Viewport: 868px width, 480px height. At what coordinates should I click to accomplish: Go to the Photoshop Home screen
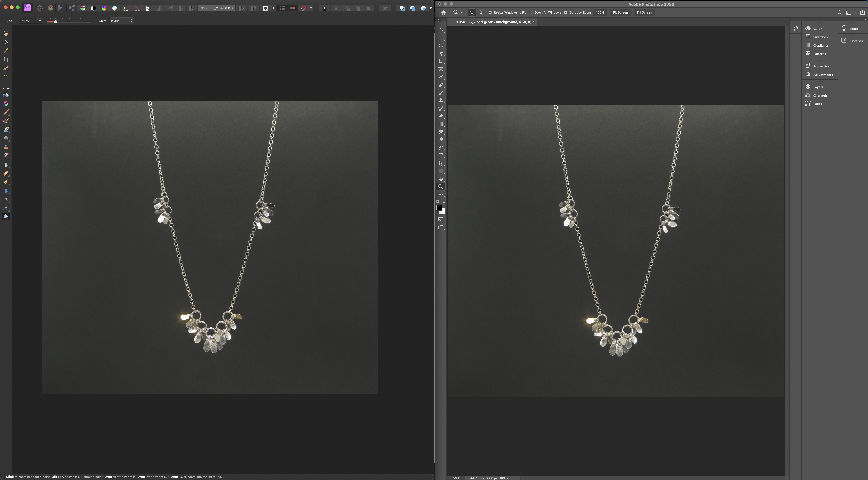point(443,12)
